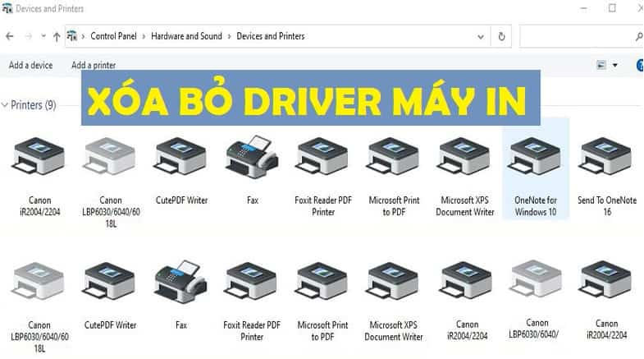644x359 pixels.
Task: Click the change view icon
Action: pyautogui.click(x=601, y=65)
